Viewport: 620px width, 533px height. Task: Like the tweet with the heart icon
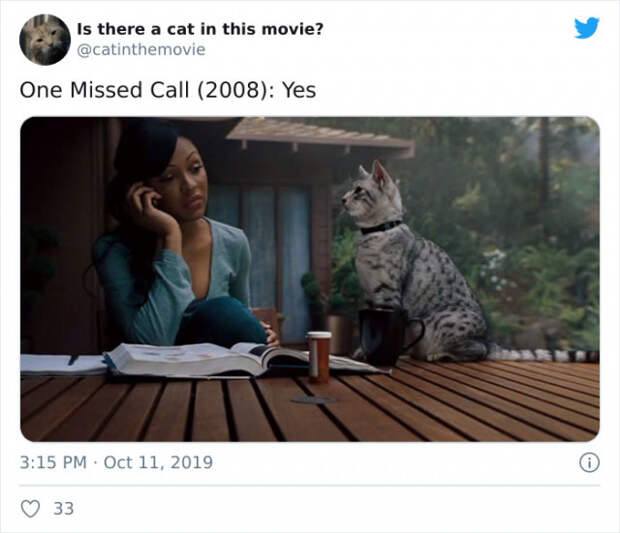[30, 508]
